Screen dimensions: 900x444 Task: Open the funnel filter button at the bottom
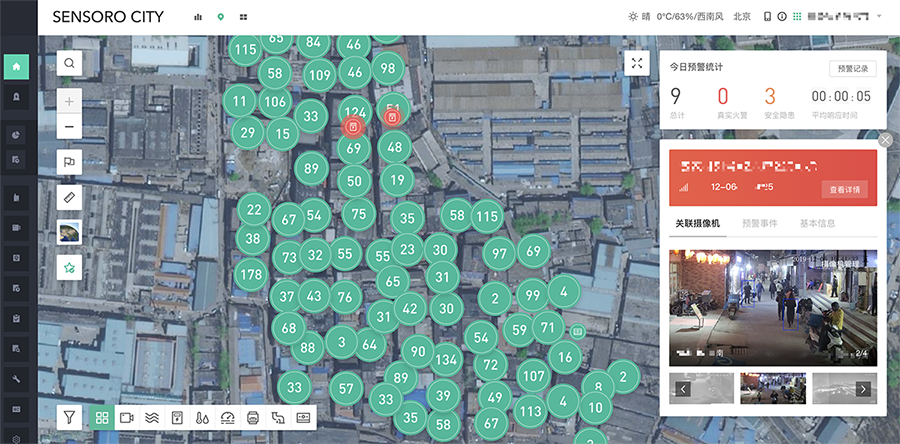click(69, 418)
